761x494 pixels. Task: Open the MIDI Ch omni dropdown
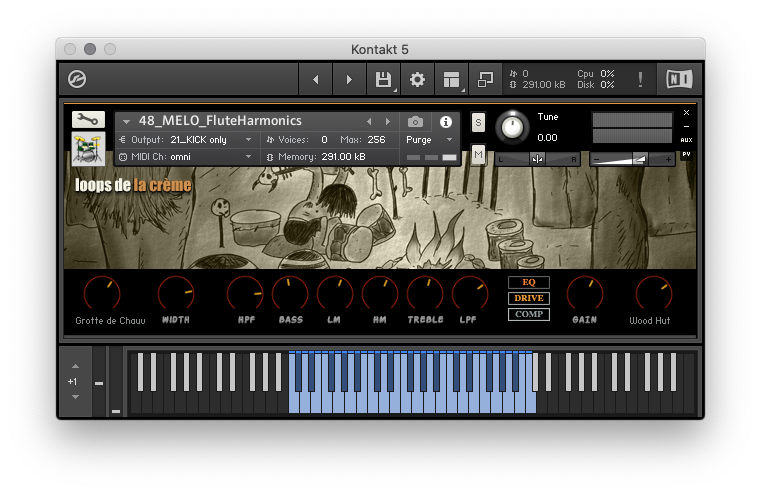pyautogui.click(x=187, y=157)
